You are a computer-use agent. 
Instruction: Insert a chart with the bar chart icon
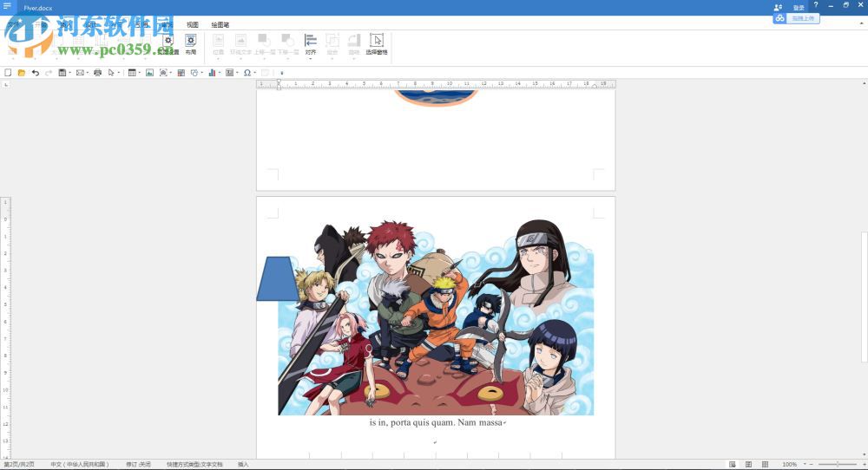click(212, 73)
